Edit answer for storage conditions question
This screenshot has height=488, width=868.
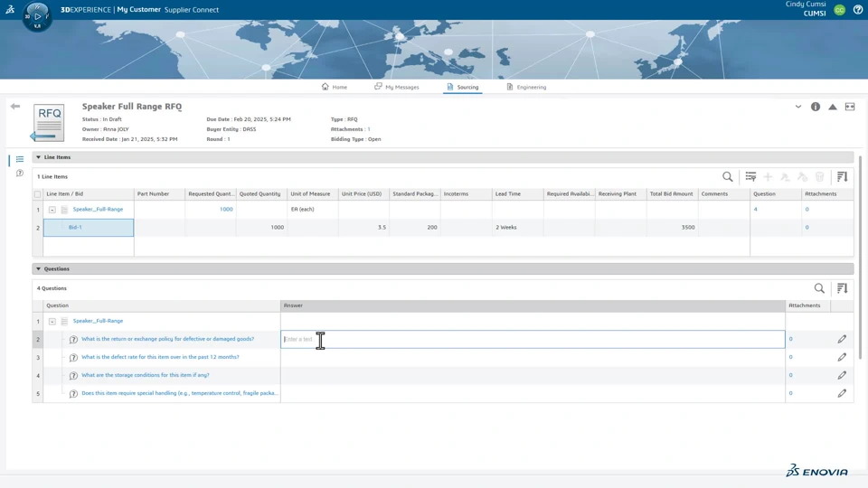coord(842,375)
